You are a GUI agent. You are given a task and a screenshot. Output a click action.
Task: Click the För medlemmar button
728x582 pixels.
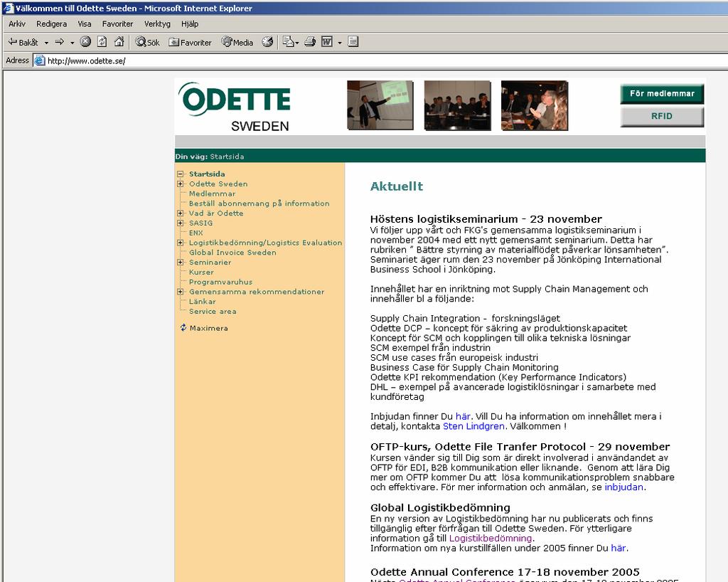[x=662, y=94]
